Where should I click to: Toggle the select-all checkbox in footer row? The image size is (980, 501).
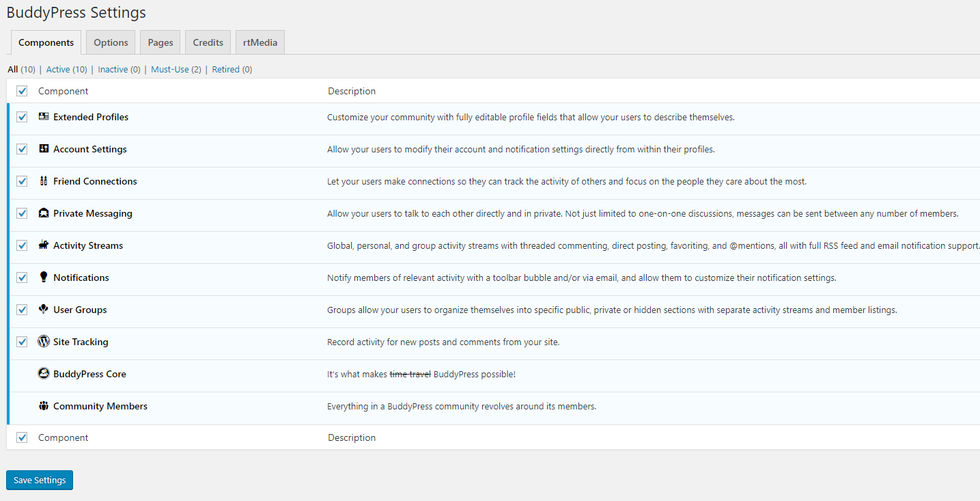[x=22, y=437]
